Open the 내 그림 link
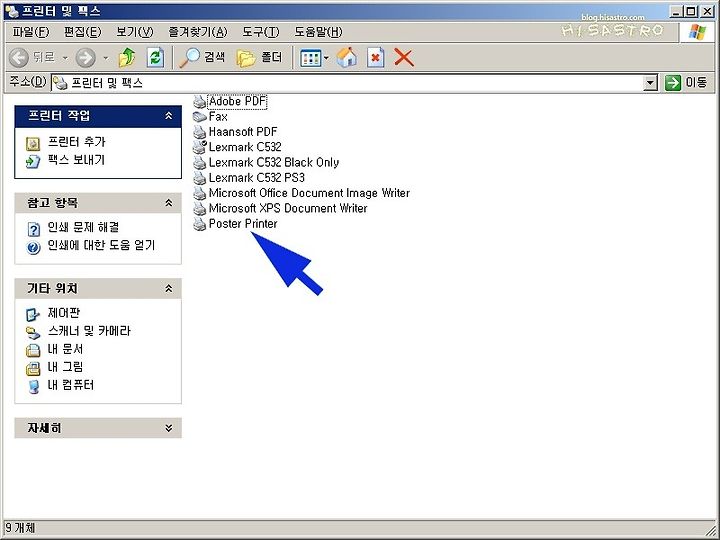Screen dimensions: 720x540 click(x=65, y=366)
